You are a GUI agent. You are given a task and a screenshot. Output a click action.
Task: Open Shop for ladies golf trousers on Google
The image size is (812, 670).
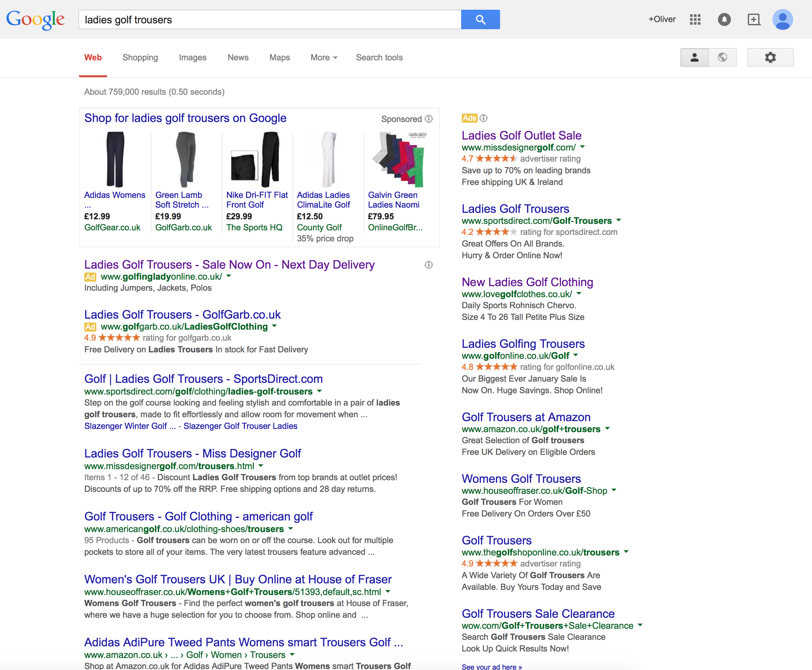[185, 118]
